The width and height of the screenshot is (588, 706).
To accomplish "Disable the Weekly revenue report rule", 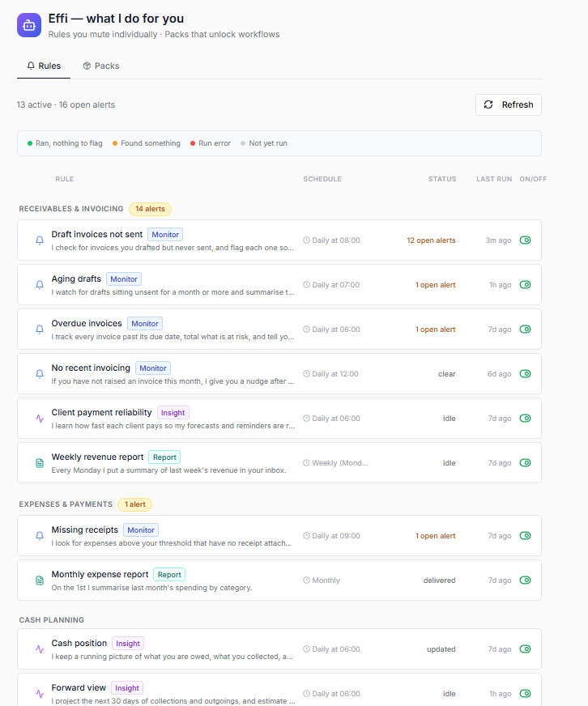I will pos(526,463).
